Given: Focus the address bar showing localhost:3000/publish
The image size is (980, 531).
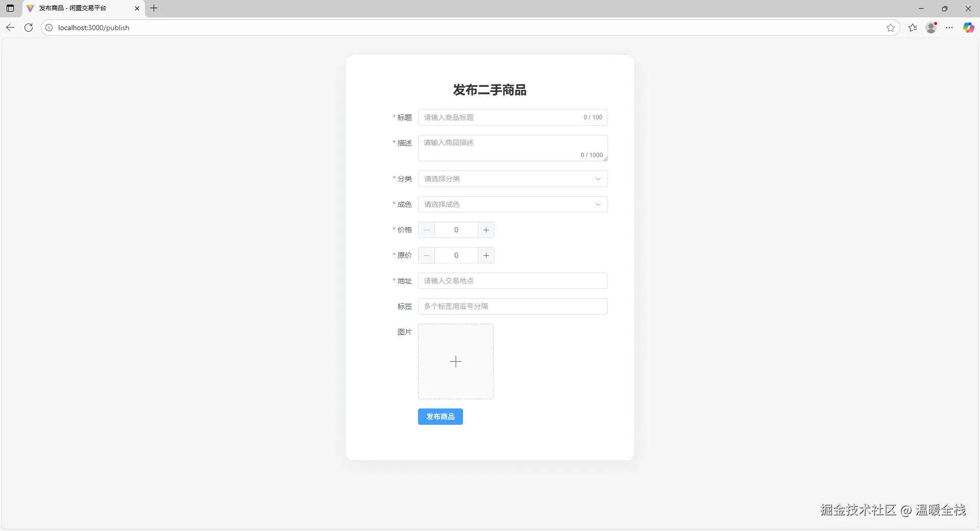Looking at the screenshot, I should click(470, 28).
